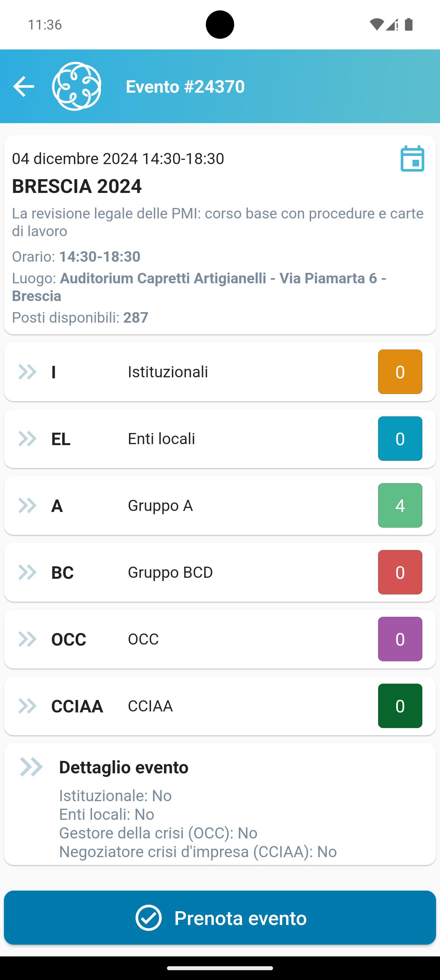Screen dimensions: 440x980
Task: Tap the checkmark icon on Prenota evento
Action: (148, 918)
